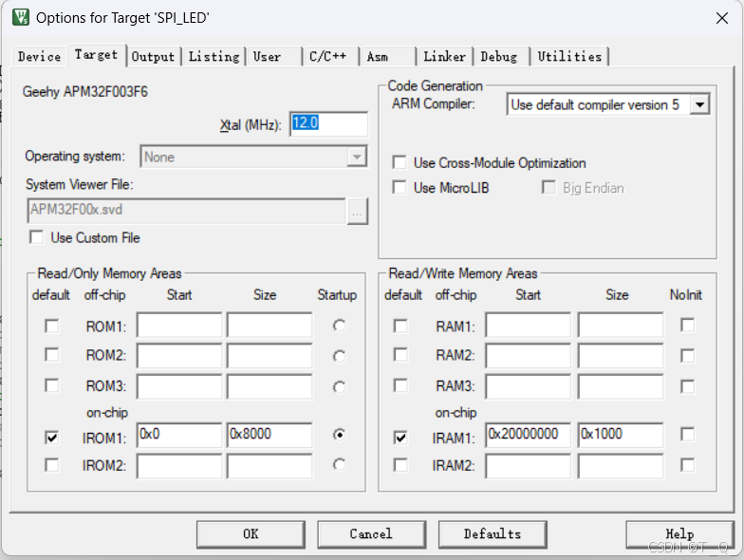This screenshot has width=744, height=560.
Task: Switch to the Device tab
Action: click(40, 57)
